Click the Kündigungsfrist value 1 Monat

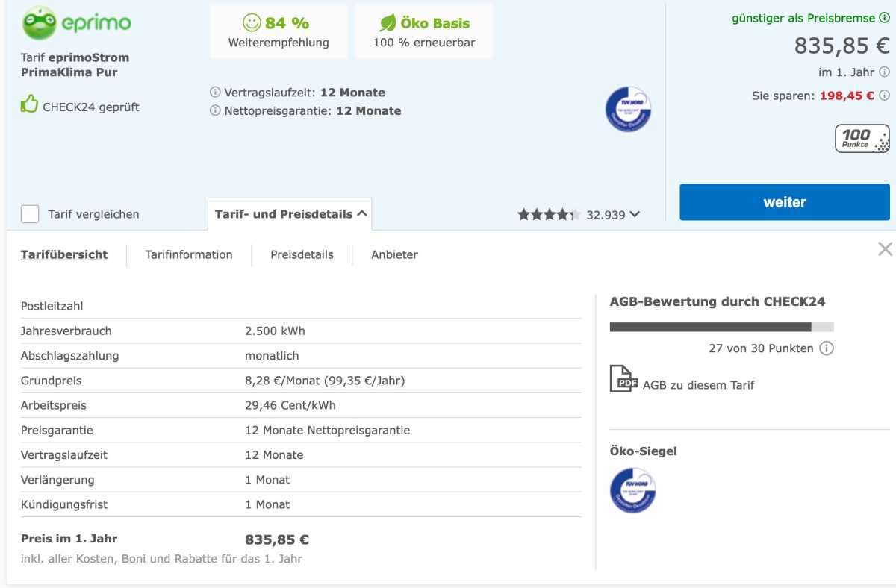[267, 504]
